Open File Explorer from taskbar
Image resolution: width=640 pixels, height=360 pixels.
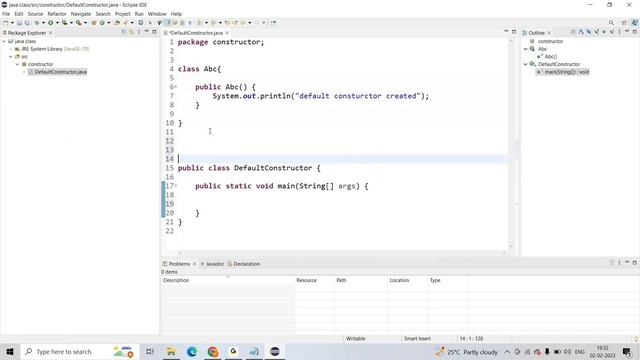pos(171,352)
